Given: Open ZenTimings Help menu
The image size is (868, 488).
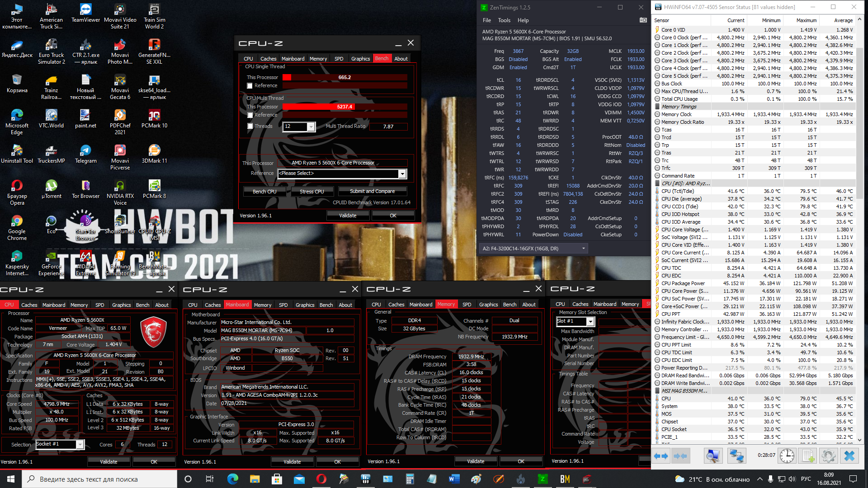Looking at the screenshot, I should [x=523, y=20].
